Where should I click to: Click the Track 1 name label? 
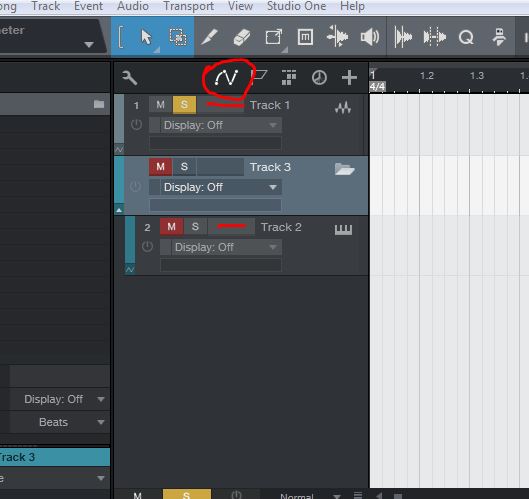coord(270,105)
